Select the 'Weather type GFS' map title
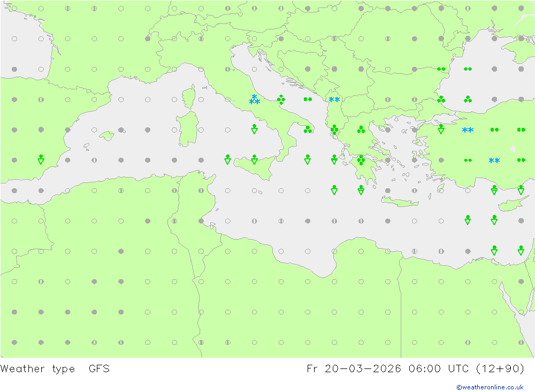Image resolution: width=535 pixels, height=392 pixels. pos(55,369)
